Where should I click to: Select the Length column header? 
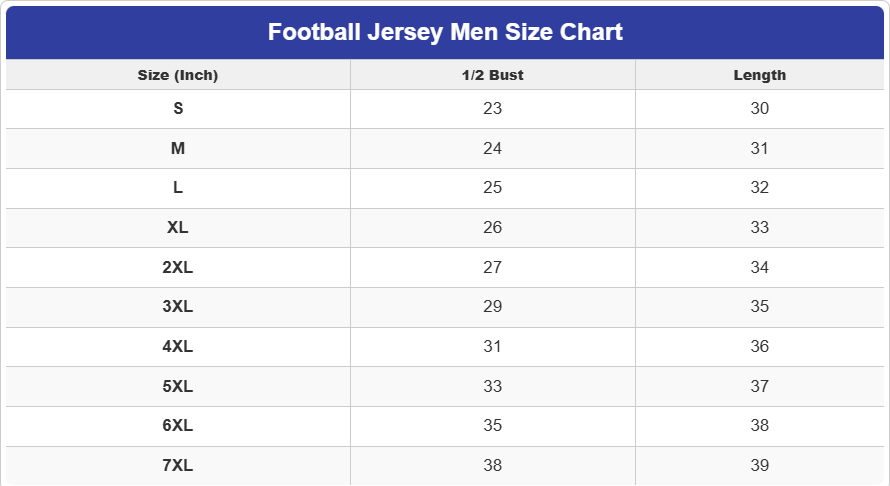(760, 75)
